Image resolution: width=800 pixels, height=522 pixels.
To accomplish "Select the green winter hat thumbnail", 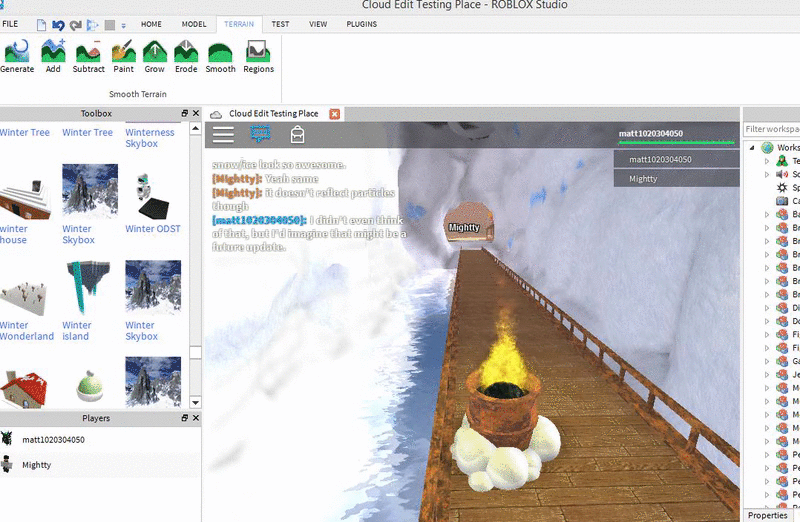I will coord(90,386).
